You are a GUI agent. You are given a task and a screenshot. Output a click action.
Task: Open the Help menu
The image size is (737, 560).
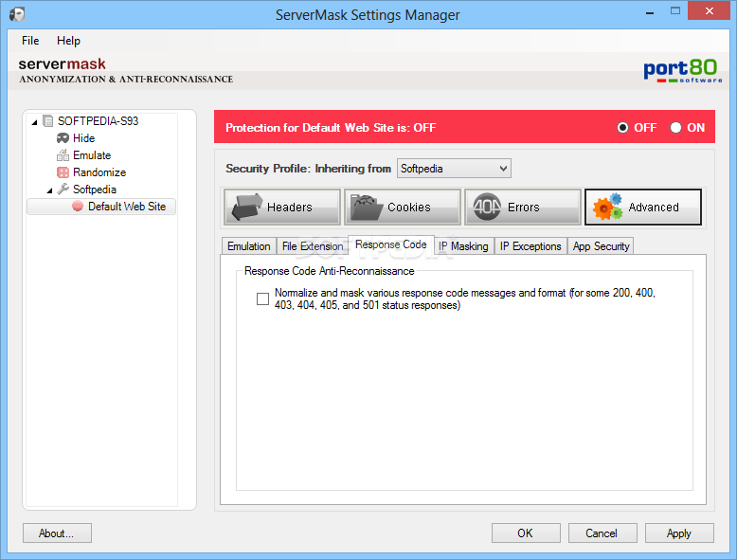click(68, 41)
